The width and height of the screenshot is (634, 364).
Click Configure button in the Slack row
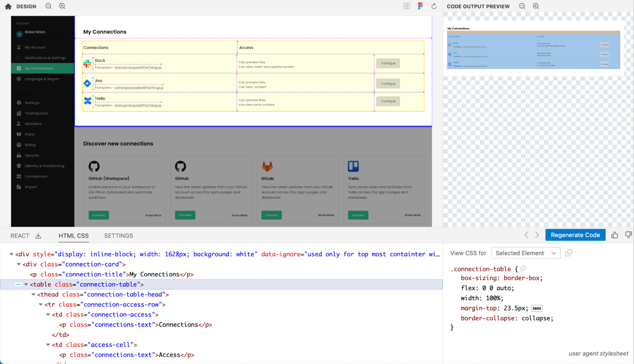click(388, 63)
